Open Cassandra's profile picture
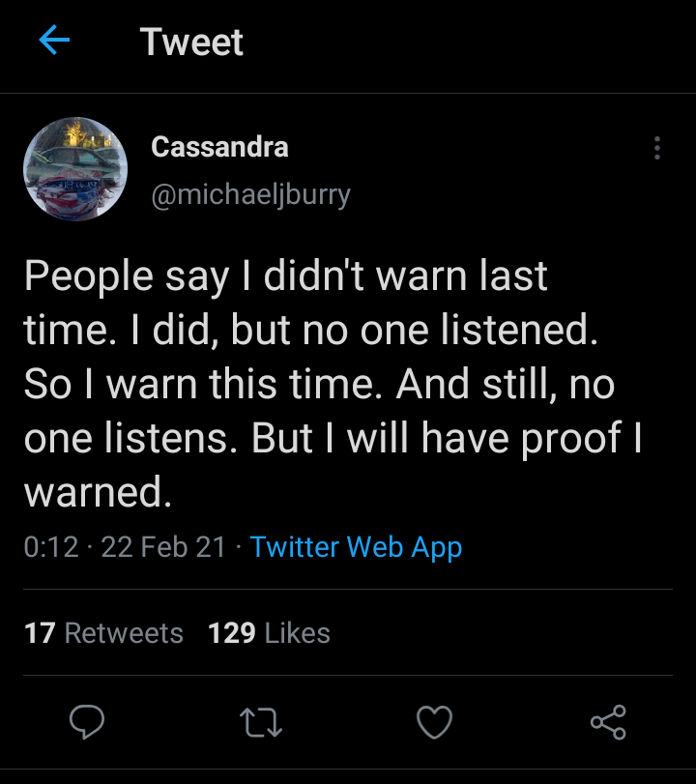The width and height of the screenshot is (696, 784). [75, 169]
